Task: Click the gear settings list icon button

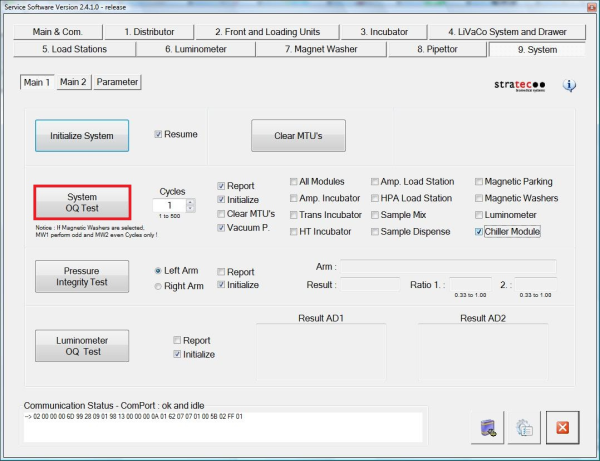Action: pyautogui.click(x=524, y=427)
